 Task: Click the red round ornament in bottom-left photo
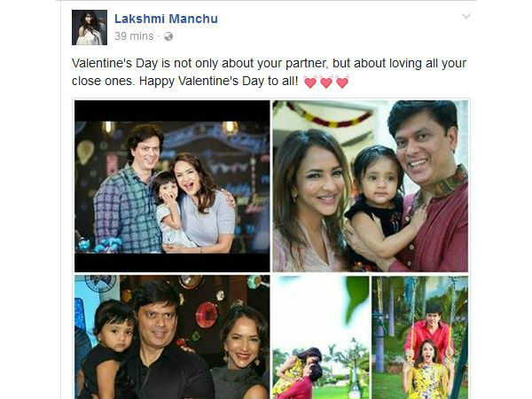click(207, 314)
